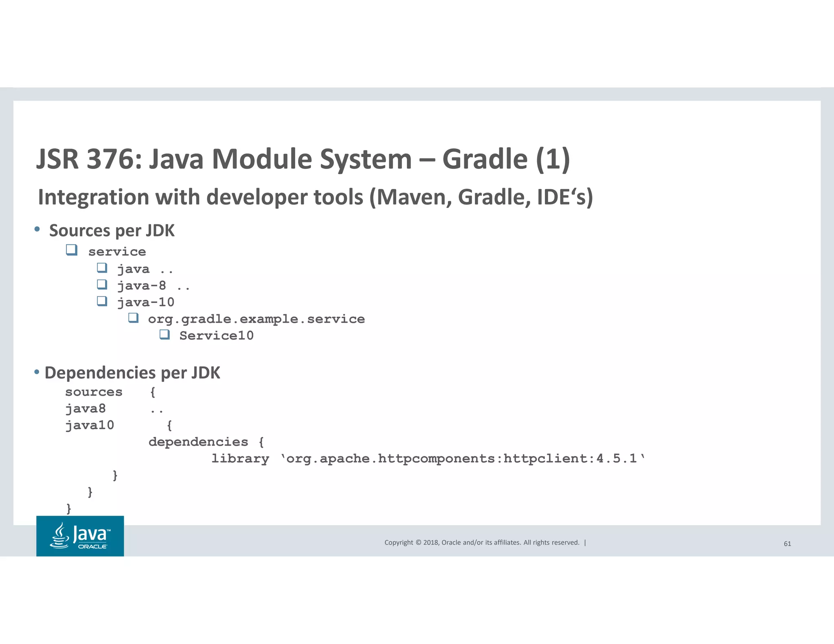Click the box bullet beside org.gradle.example.service
Viewport: 834px width, 644px height.
point(133,318)
